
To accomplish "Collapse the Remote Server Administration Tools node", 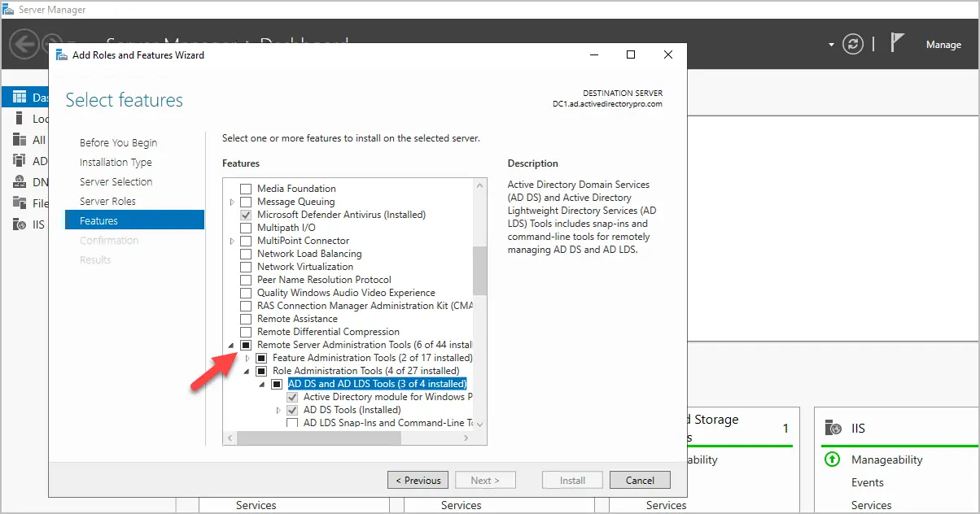I will [233, 346].
